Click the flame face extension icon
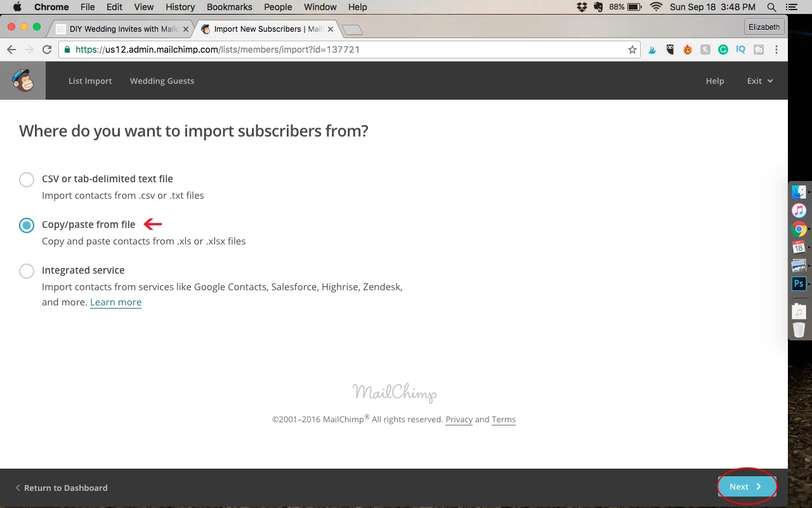Viewport: 812px width, 508px height. pos(688,50)
